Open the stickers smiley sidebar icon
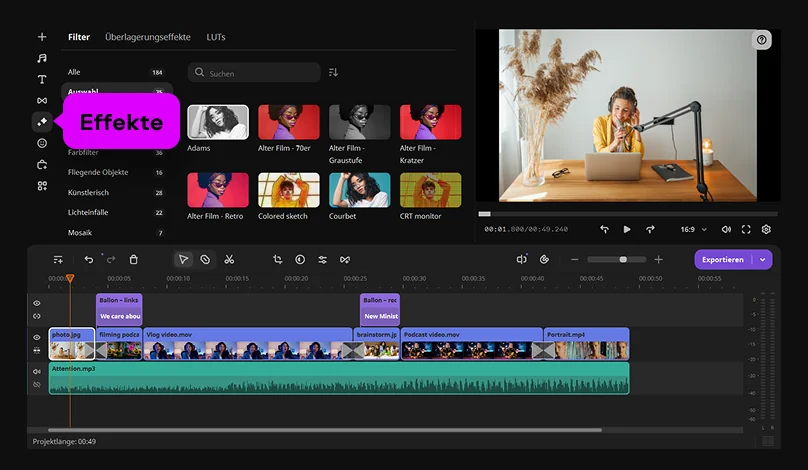Viewport: 808px width, 470px height. [42, 143]
